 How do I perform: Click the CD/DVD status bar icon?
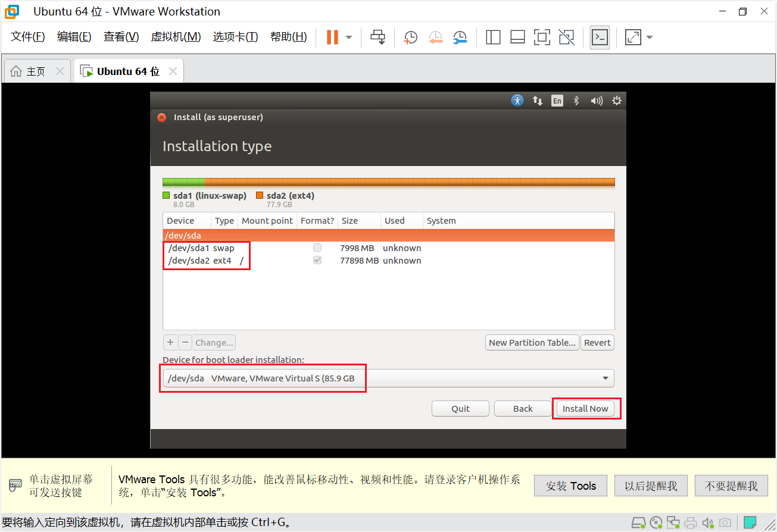pyautogui.click(x=656, y=523)
